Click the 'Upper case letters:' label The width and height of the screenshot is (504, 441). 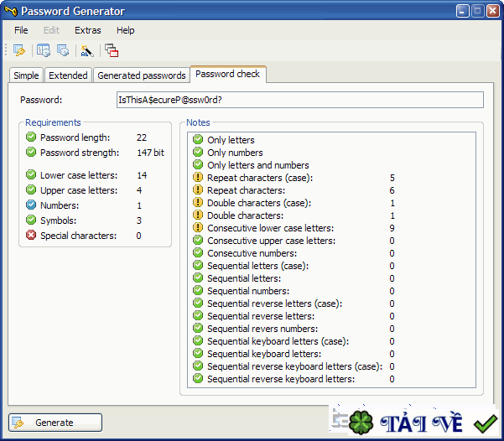[79, 190]
